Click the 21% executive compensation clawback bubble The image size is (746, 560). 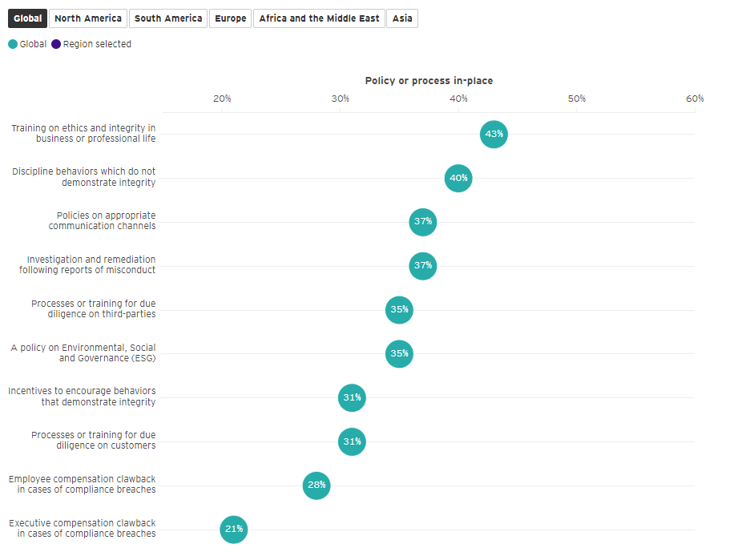[x=234, y=529]
